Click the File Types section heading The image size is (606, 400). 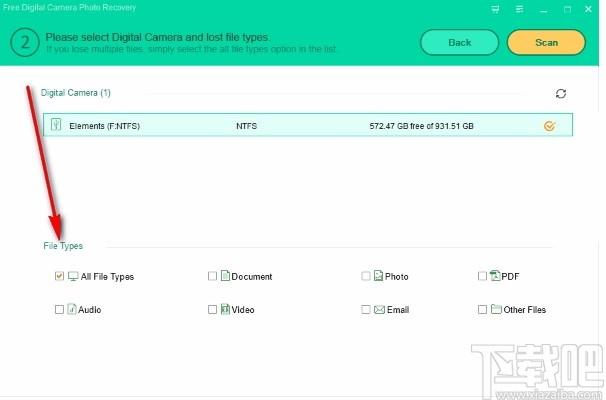click(63, 246)
